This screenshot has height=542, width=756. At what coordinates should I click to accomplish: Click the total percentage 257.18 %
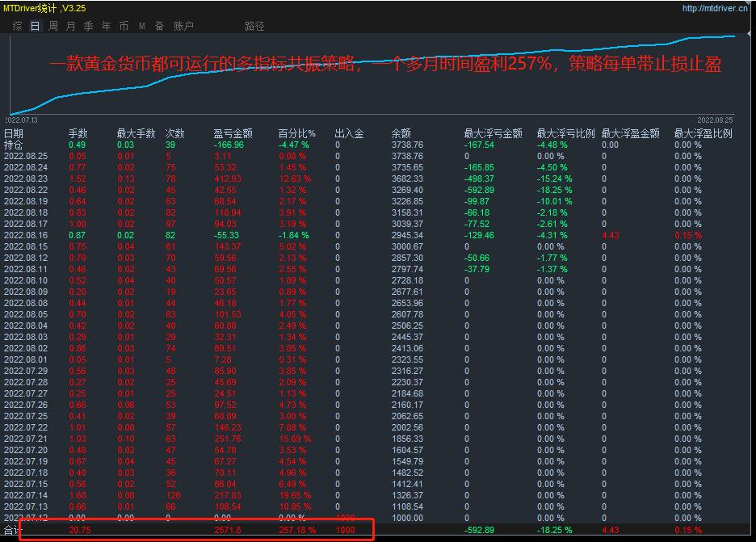[x=297, y=530]
